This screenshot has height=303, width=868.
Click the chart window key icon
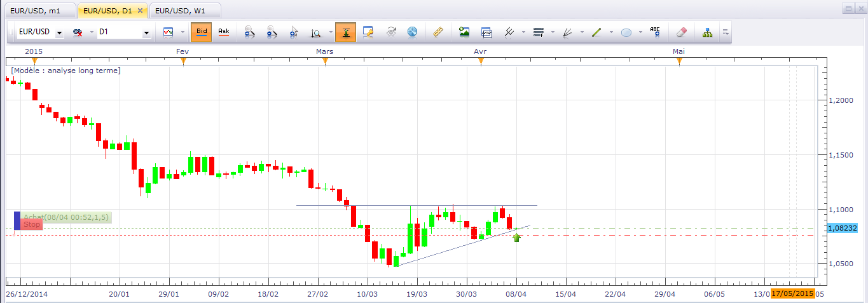[x=368, y=32]
